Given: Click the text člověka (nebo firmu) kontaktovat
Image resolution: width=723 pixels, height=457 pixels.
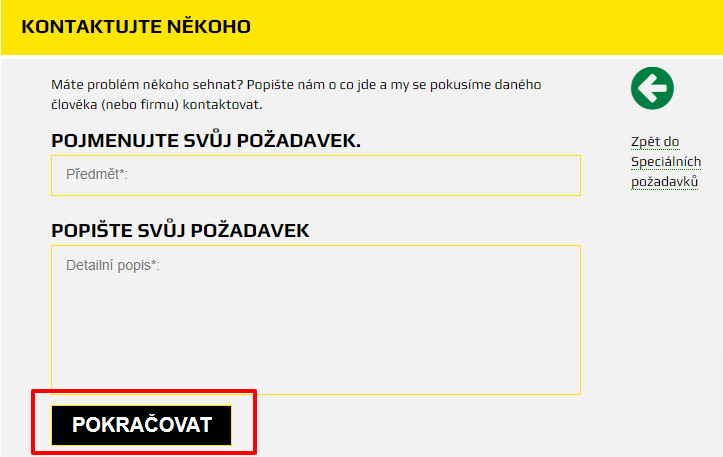Looking at the screenshot, I should tap(157, 105).
